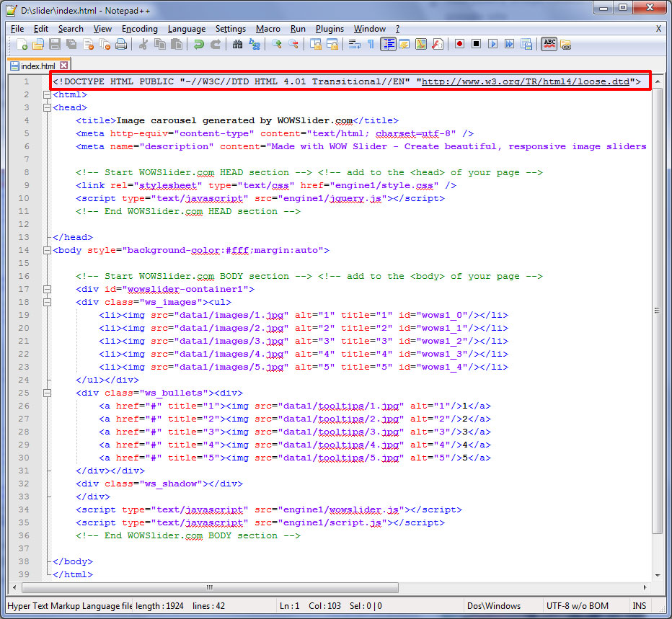Toggle show all characters pilcrow button
The image size is (672, 619).
point(371,44)
